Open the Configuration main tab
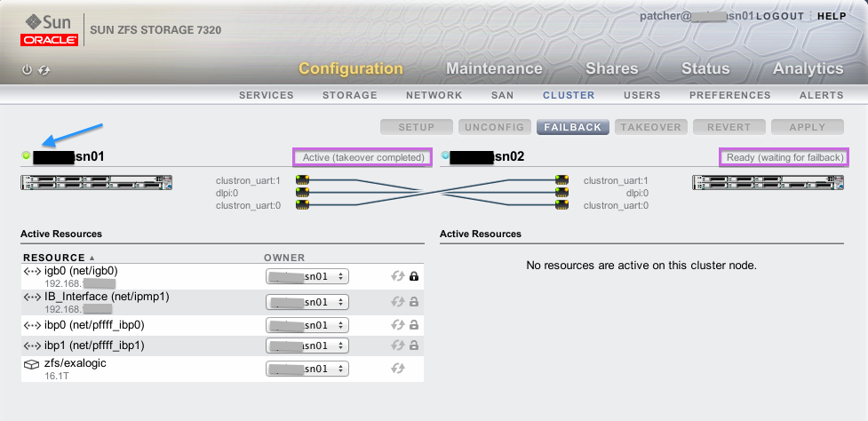The height and width of the screenshot is (421, 868). (x=351, y=68)
